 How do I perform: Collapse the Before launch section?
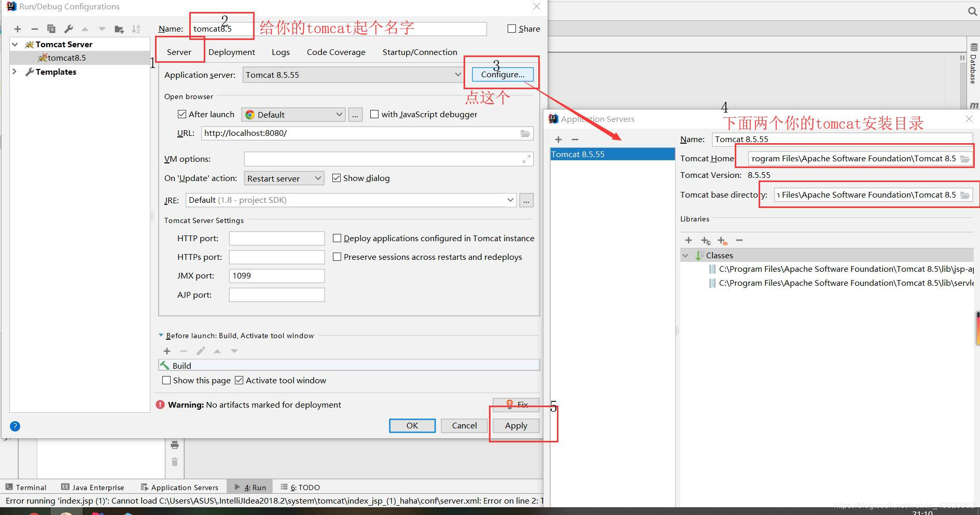point(161,336)
